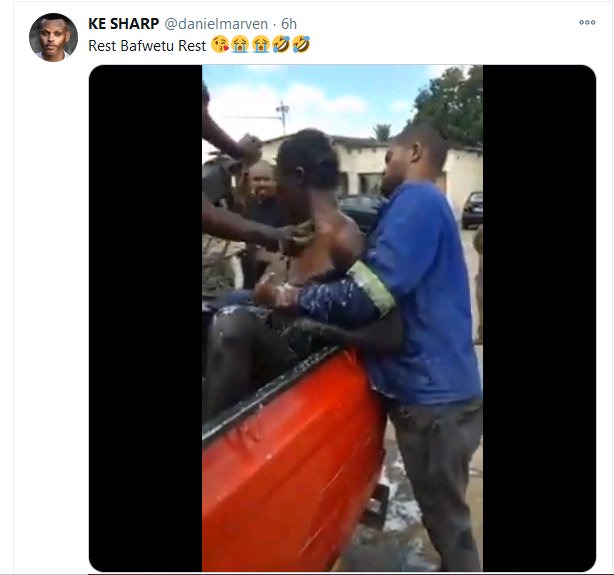This screenshot has width=614, height=575.
Task: Click the left black letterbox of the video
Action: click(145, 318)
